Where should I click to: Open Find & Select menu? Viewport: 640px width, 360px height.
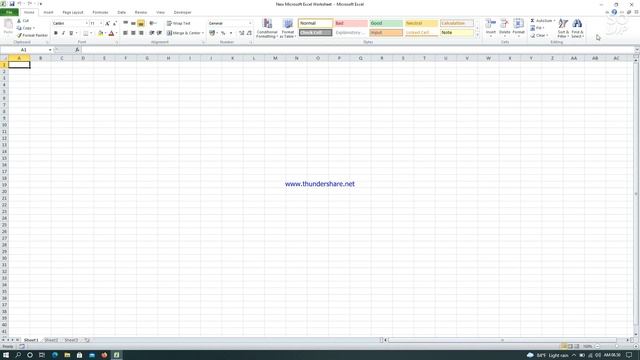577,29
